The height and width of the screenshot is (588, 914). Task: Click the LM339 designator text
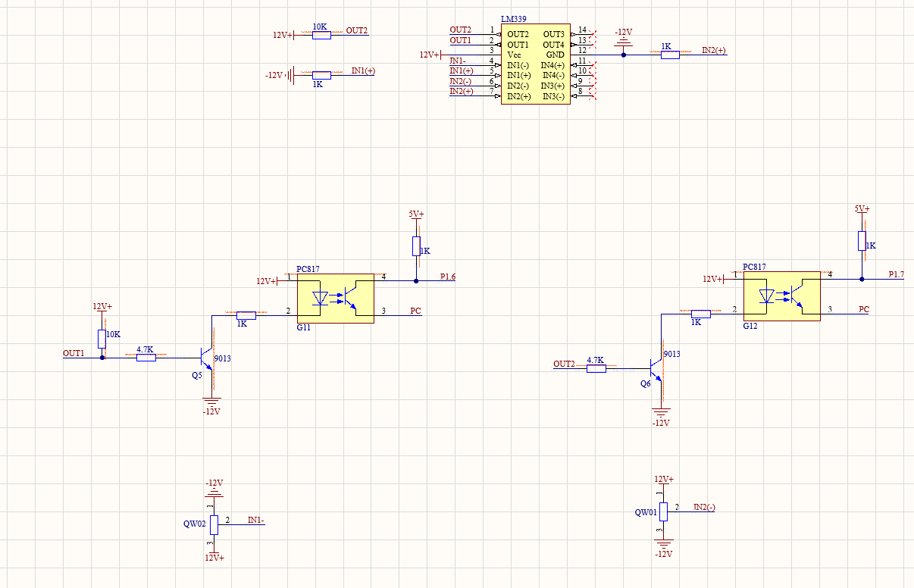[x=514, y=19]
